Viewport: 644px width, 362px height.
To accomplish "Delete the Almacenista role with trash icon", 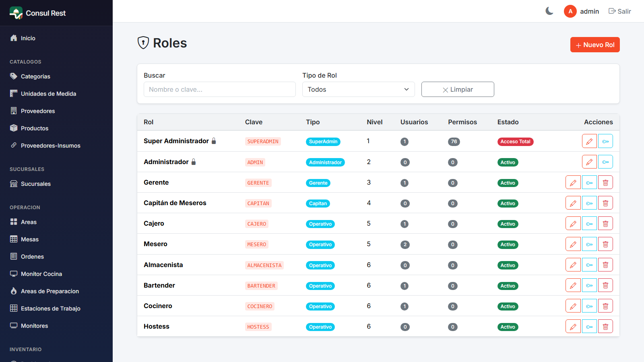I will pos(605,265).
